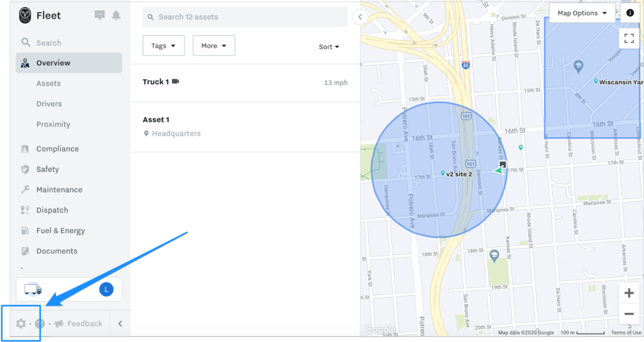644x342 pixels.
Task: Click the Compliance clipboard icon
Action: 25,148
